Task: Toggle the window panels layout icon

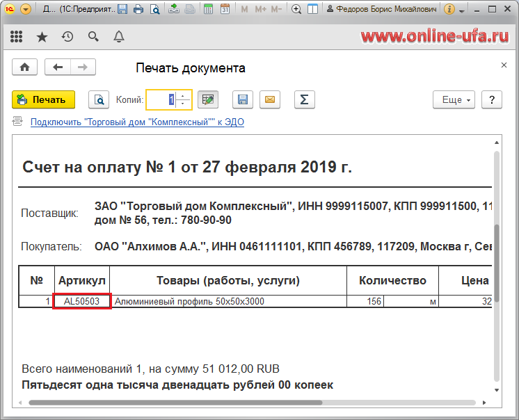Action: 312,9
